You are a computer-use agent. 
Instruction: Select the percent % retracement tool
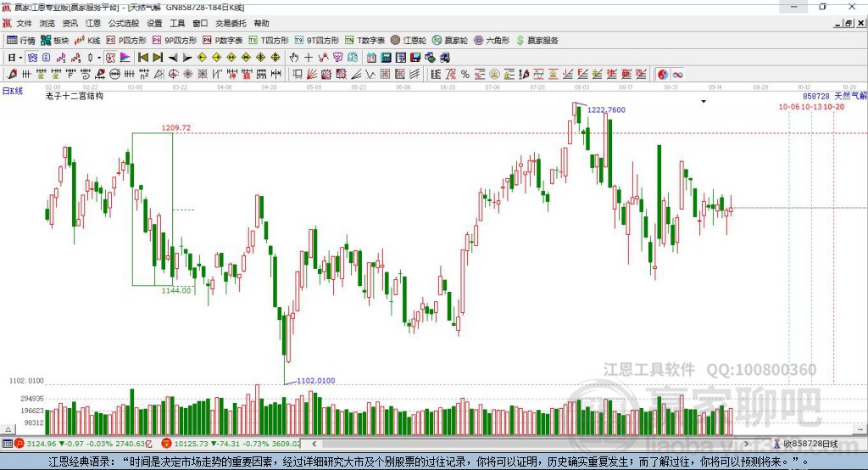click(465, 75)
